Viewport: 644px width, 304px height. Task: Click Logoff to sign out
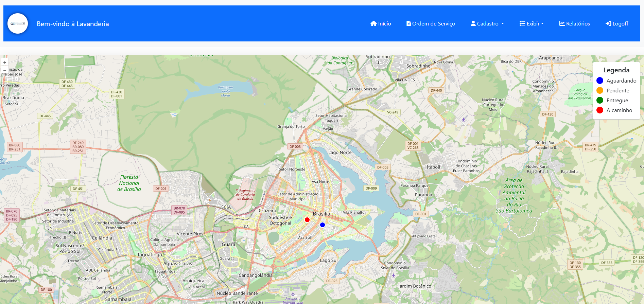tap(617, 23)
